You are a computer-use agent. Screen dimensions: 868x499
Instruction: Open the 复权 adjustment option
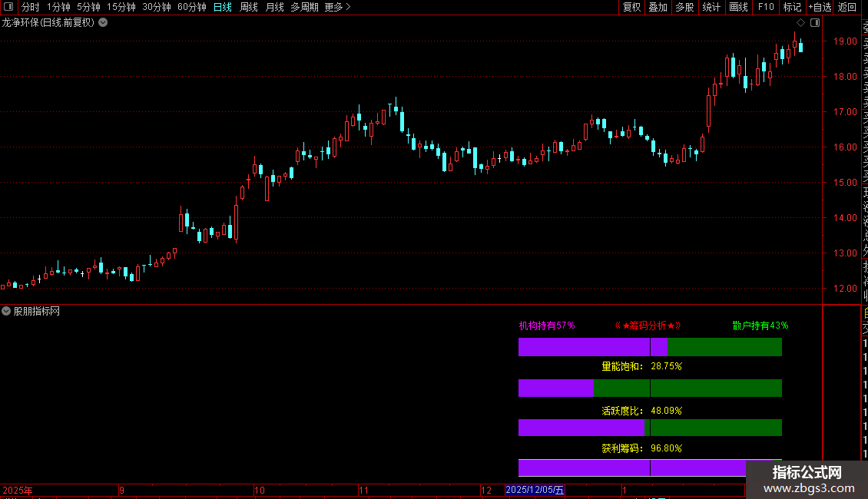point(631,7)
